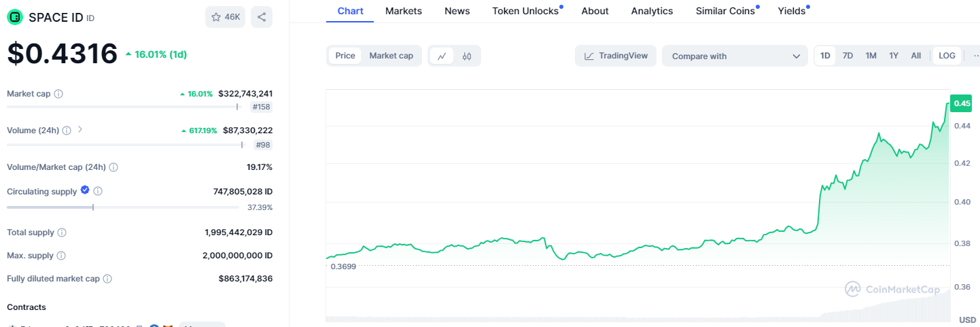Viewport: 980px width, 327px height.
Task: Click the 0.45 current price marker
Action: 962,103
